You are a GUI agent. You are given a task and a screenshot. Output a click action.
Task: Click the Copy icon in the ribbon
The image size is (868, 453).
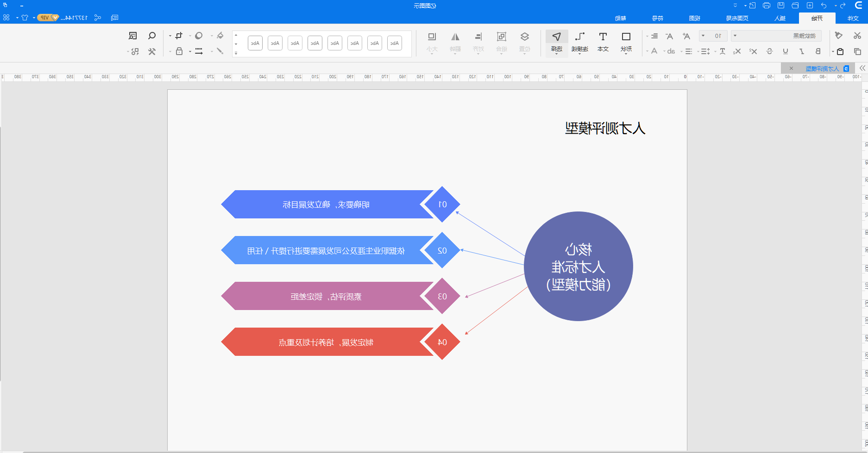[857, 51]
